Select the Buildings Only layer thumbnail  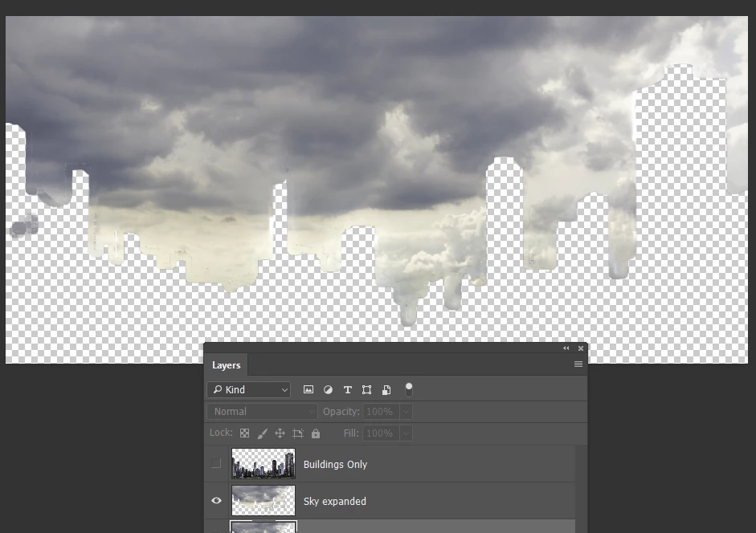[x=264, y=464]
